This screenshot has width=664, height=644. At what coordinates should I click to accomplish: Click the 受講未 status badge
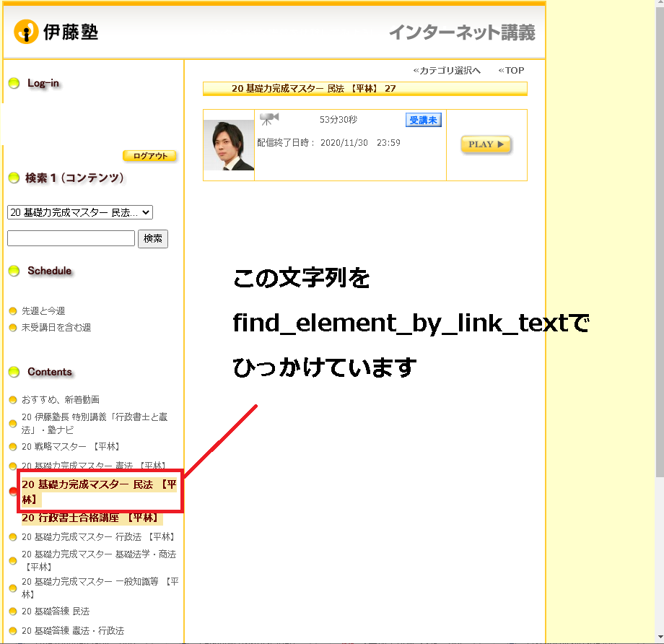pyautogui.click(x=424, y=120)
